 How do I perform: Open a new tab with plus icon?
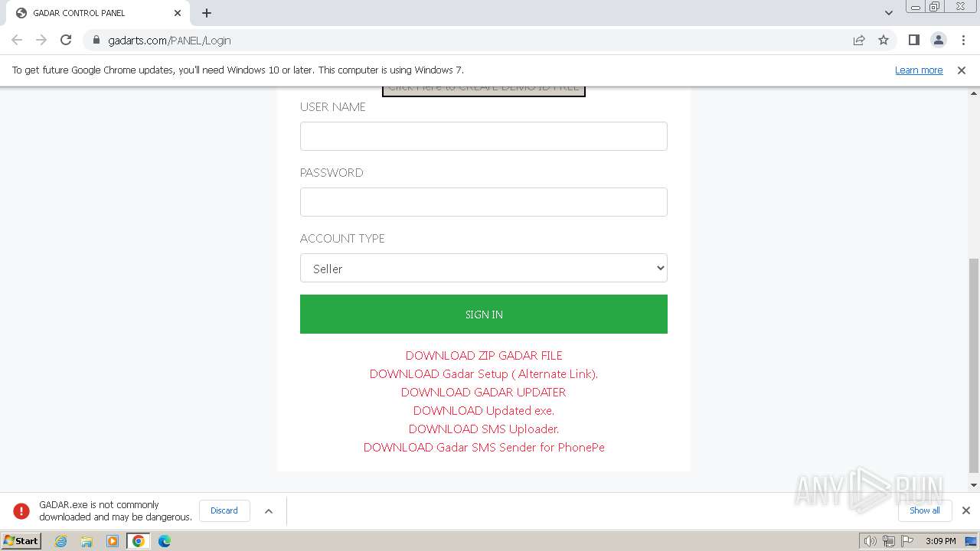[x=207, y=13]
